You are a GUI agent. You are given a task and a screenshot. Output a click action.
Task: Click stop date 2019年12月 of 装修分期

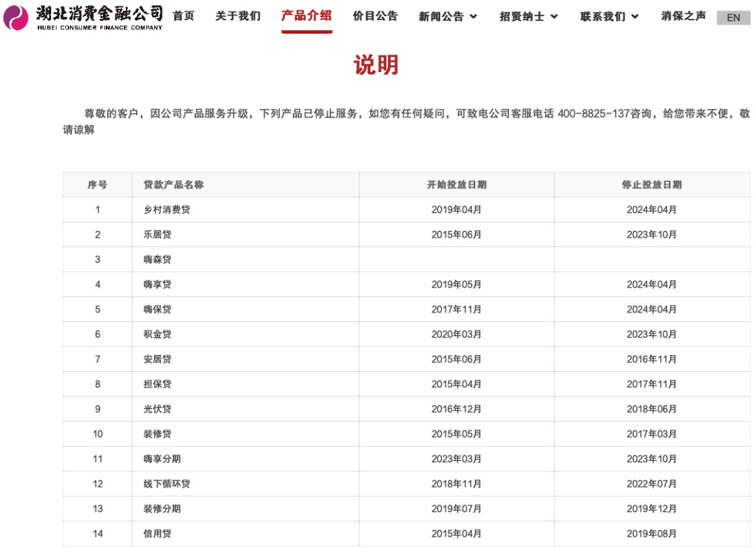tap(652, 509)
